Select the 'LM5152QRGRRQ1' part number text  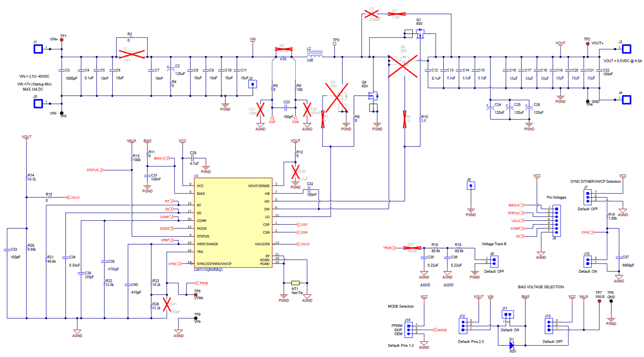[208, 270]
